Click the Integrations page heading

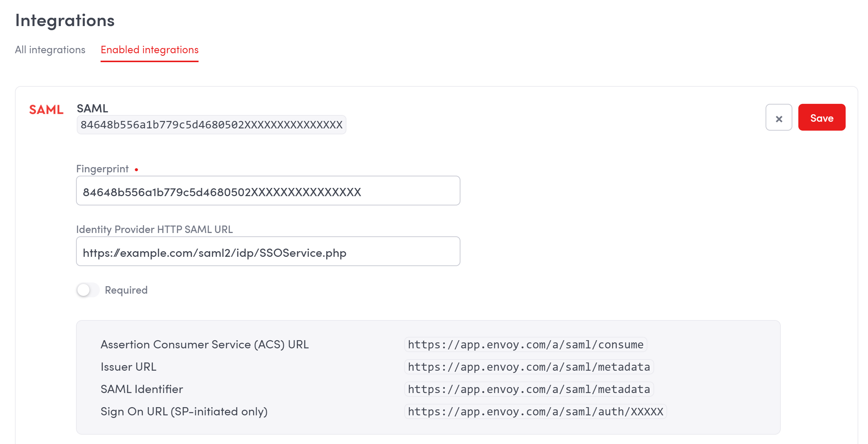click(65, 20)
